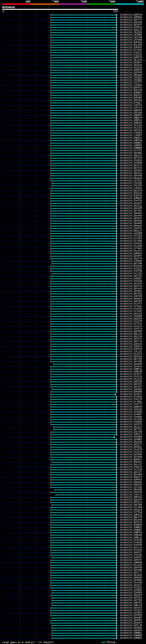The height and width of the screenshot is (644, 146).
Task: Open hit UniRef100_Q32291
Action: 131,67
